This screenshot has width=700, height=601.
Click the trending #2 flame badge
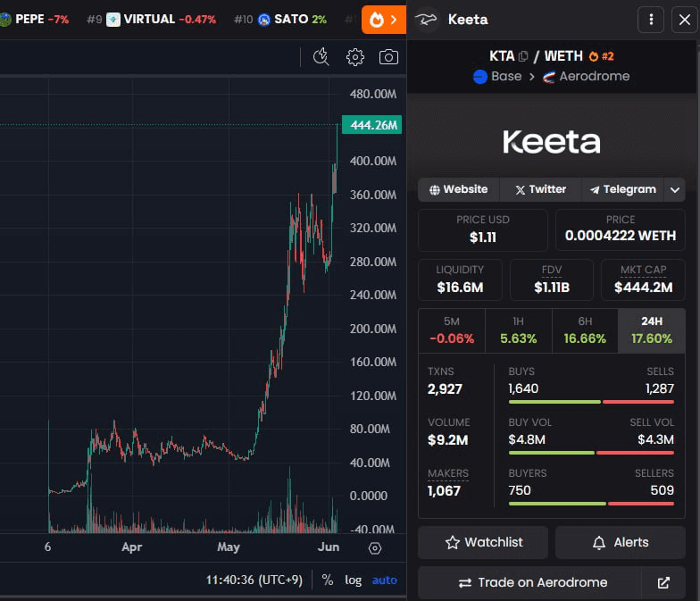click(x=601, y=56)
